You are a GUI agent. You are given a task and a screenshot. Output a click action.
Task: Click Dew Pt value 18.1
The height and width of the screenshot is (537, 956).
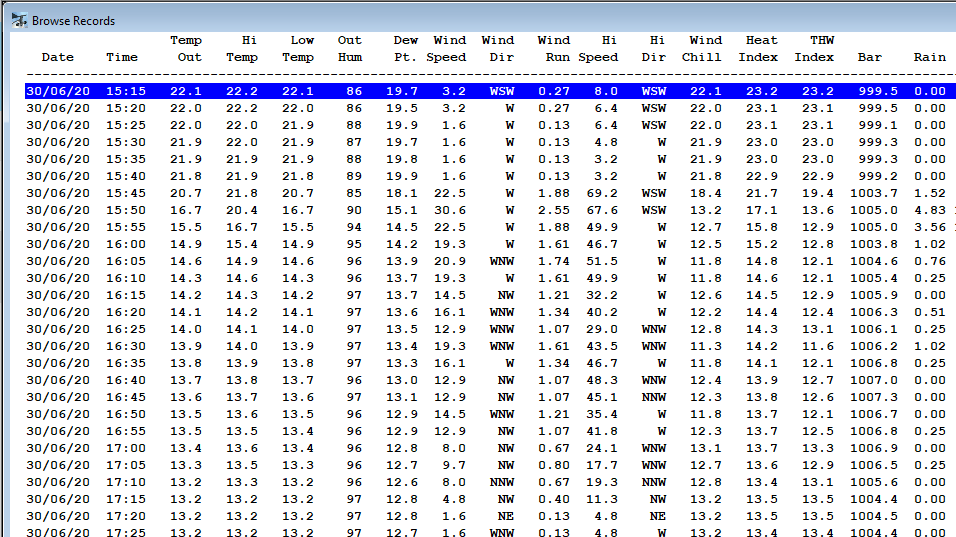click(x=402, y=193)
